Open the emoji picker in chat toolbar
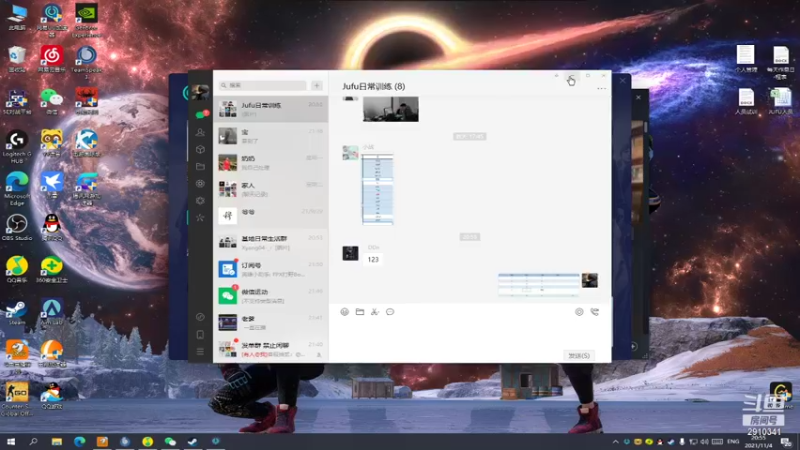This screenshot has width=800, height=450. [x=344, y=312]
